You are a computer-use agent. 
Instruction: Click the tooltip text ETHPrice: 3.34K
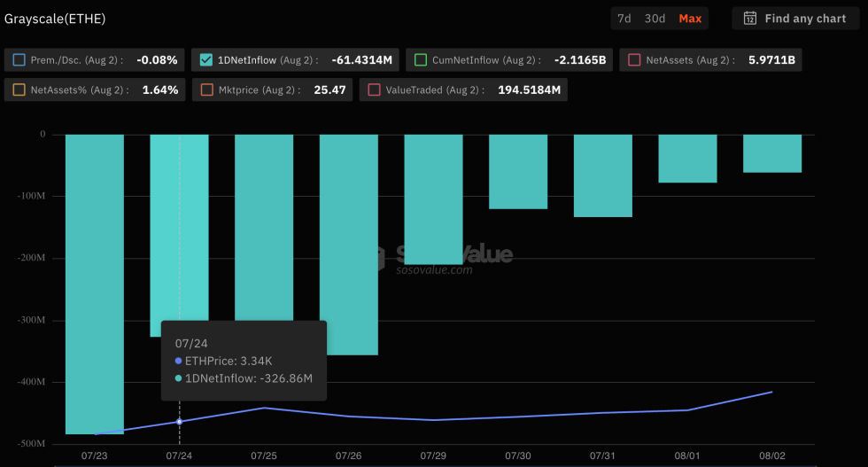229,361
